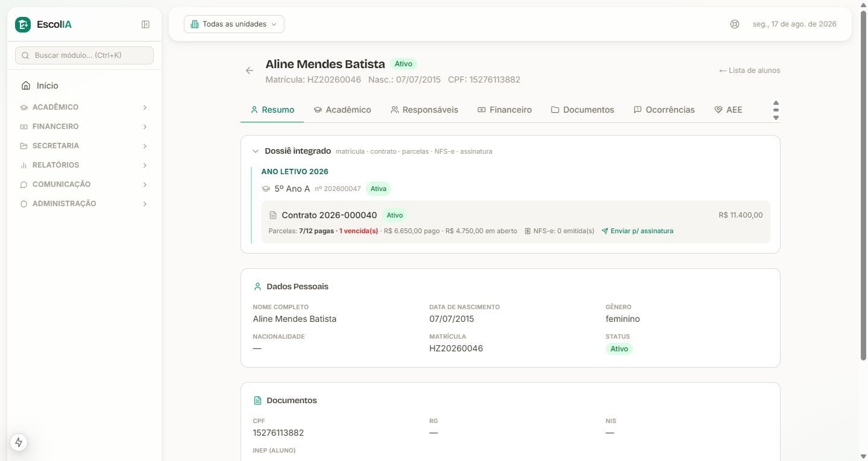The image size is (868, 461).
Task: Open the support lifebuoy icon
Action: click(734, 24)
